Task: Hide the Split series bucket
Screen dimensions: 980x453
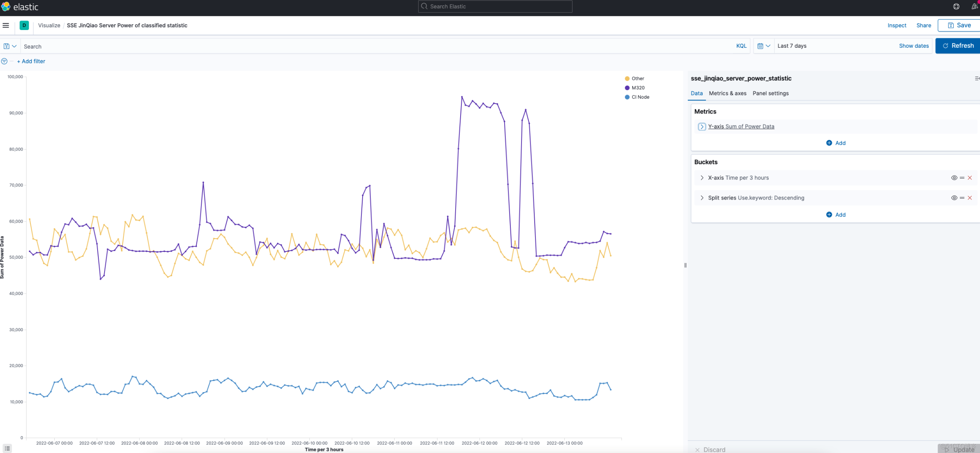Action: tap(954, 198)
